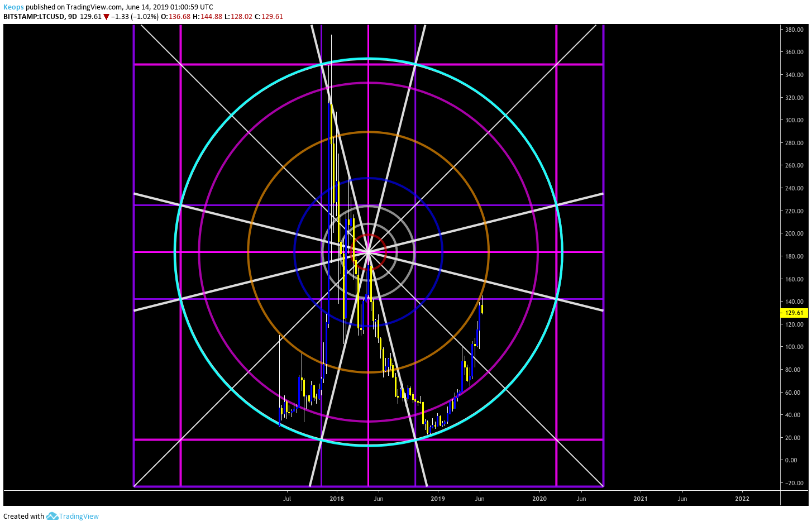Image resolution: width=812 pixels, height=526 pixels.
Task: Click the current price tag 129.61
Action: click(794, 313)
